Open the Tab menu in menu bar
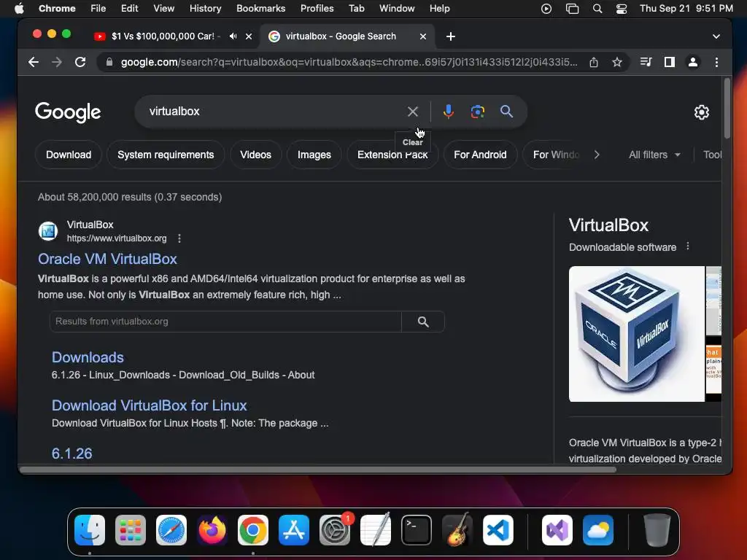Image resolution: width=747 pixels, height=560 pixels. [x=356, y=8]
